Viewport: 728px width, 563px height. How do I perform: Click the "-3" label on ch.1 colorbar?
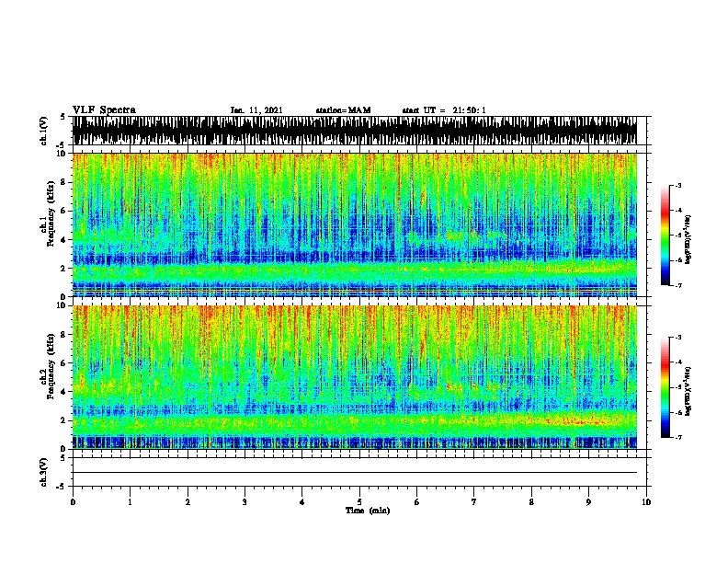[x=678, y=185]
